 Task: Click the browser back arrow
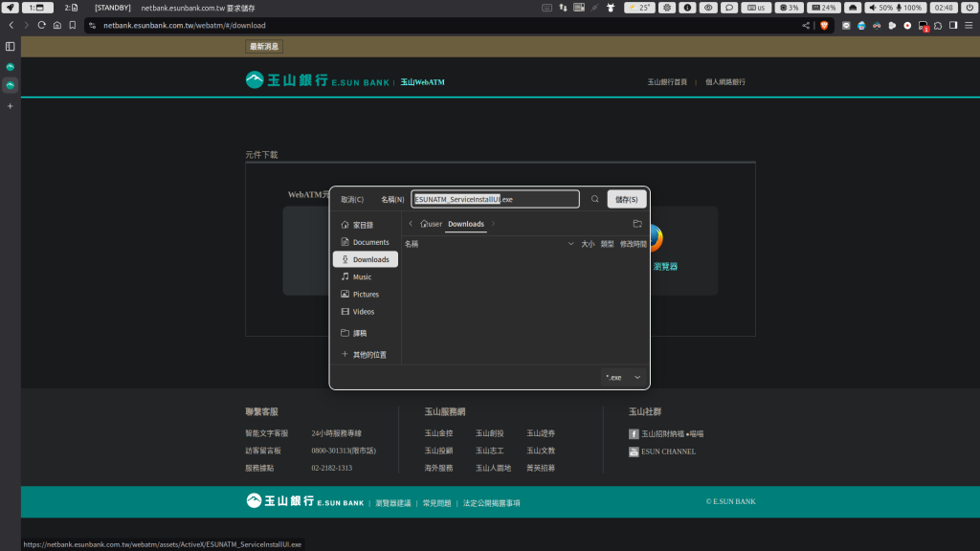coord(11,25)
